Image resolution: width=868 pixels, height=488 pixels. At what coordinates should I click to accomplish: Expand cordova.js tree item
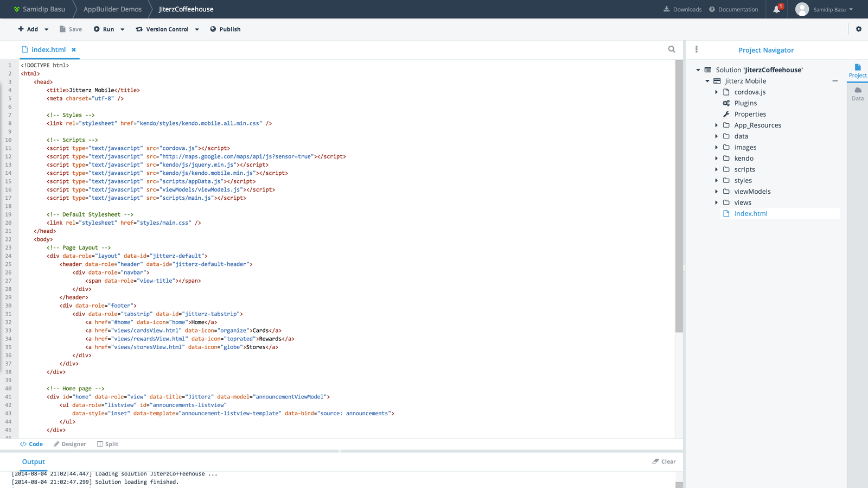[716, 92]
